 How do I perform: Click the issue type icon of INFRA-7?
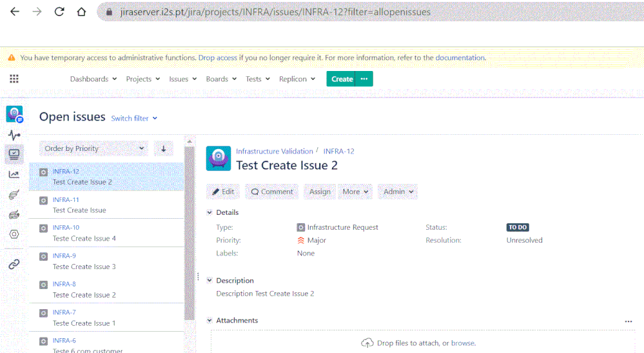pyautogui.click(x=44, y=313)
